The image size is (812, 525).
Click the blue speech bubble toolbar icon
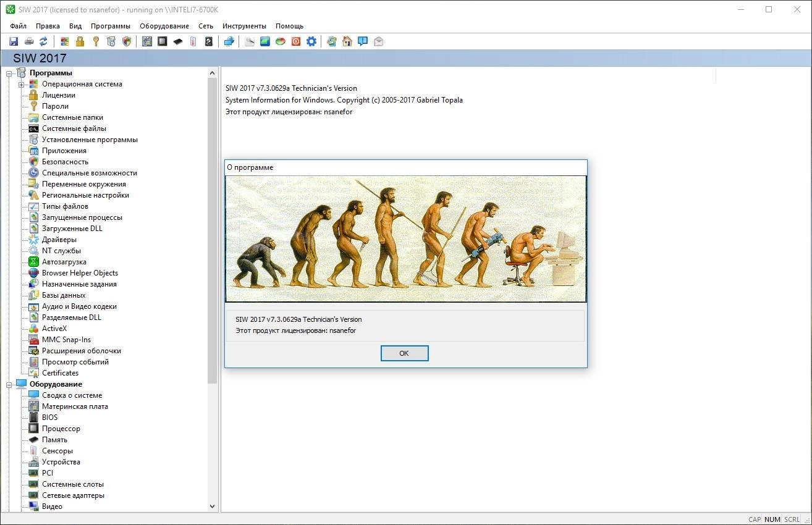pos(363,41)
